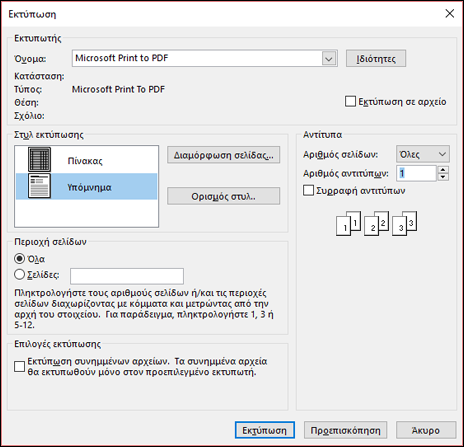Toggle Συρραφή αντιτύπων checkbox

308,191
